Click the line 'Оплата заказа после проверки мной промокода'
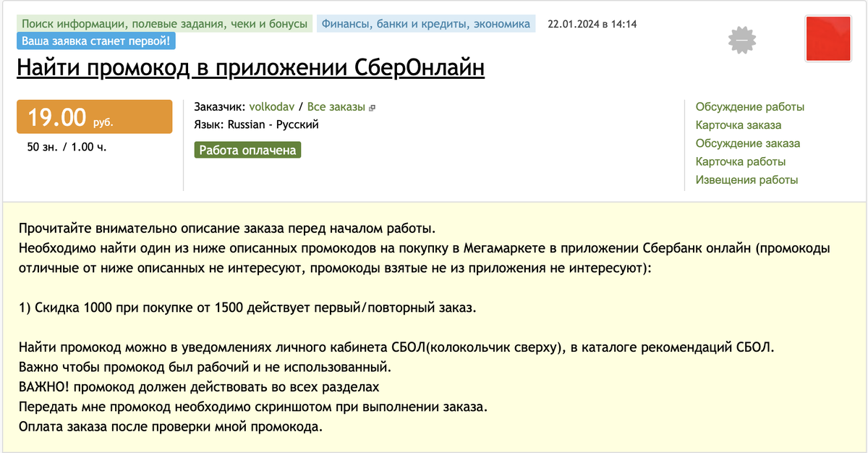 click(x=171, y=426)
